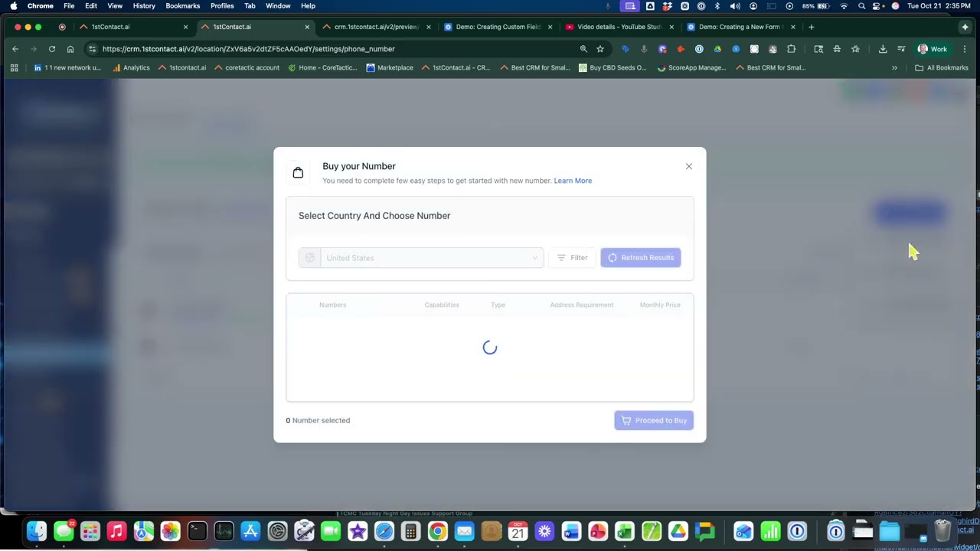The height and width of the screenshot is (551, 980).
Task: Click the Capabilities column header
Action: [x=442, y=305]
